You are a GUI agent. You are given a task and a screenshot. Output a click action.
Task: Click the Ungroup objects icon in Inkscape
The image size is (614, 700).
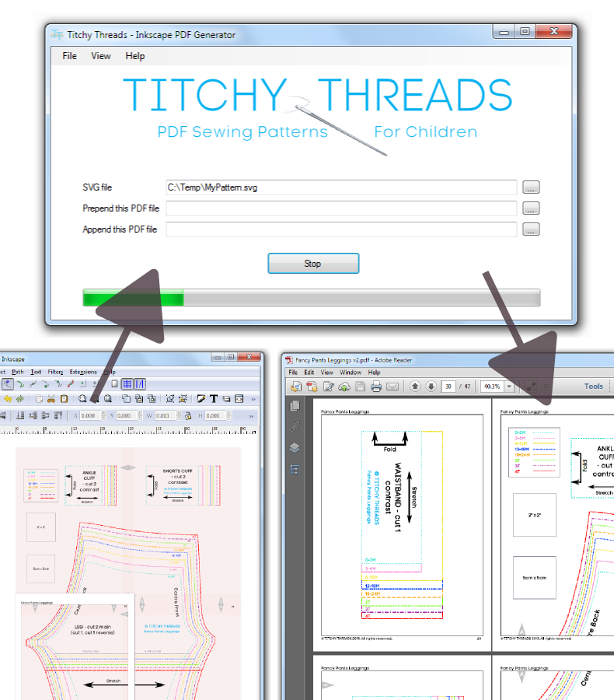183,399
